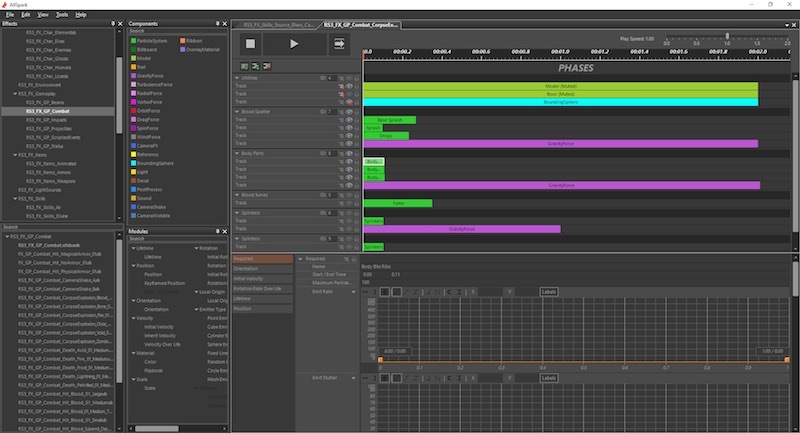Image resolution: width=800 pixels, height=433 pixels.
Task: Start playback with the play button
Action: pyautogui.click(x=294, y=44)
